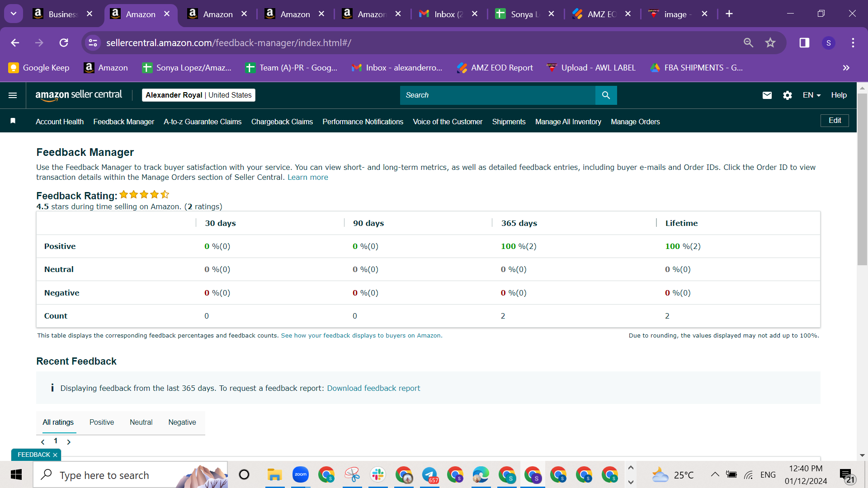Switch to the Inbox Gmail browser tab
Image resolution: width=868 pixels, height=488 pixels.
449,14
